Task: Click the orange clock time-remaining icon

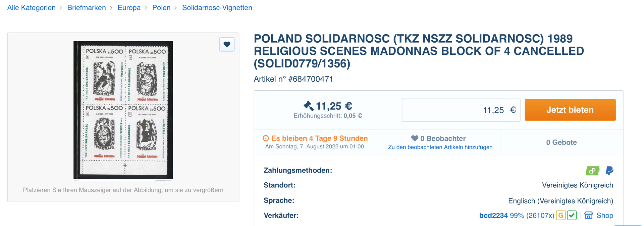Action: [266, 138]
